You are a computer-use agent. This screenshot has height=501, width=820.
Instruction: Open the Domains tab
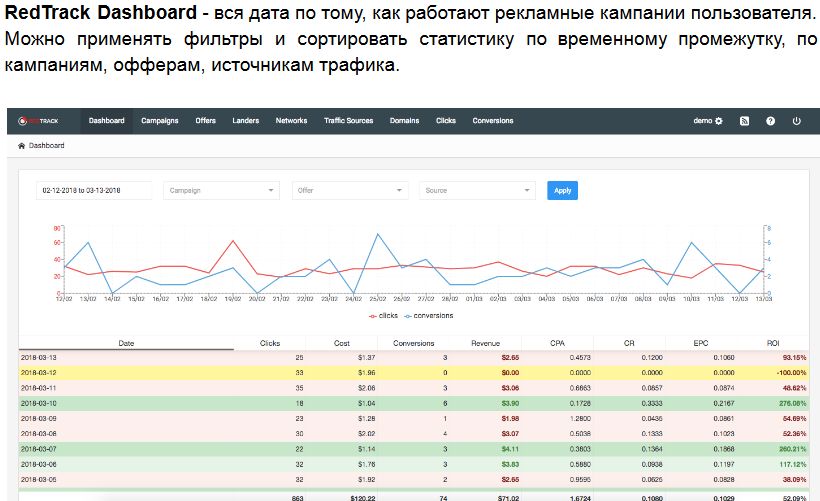pyautogui.click(x=404, y=121)
